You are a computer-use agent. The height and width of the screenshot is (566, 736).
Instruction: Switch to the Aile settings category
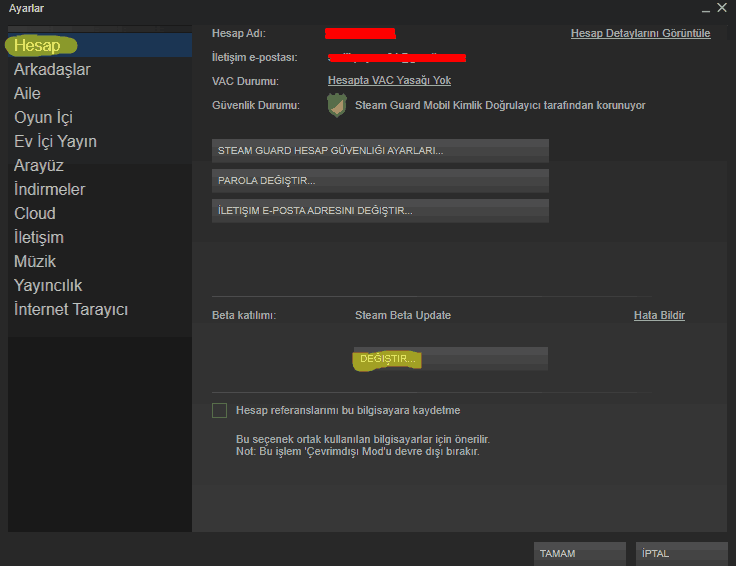tap(28, 94)
